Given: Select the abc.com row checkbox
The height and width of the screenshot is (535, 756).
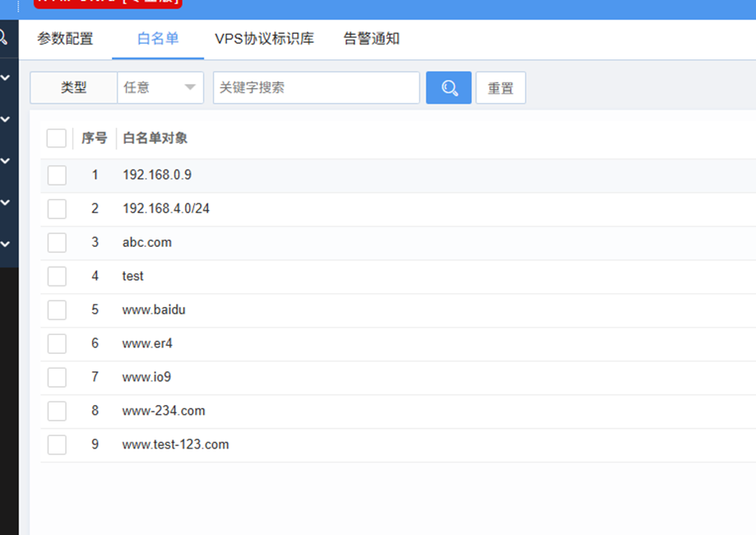Looking at the screenshot, I should pyautogui.click(x=57, y=243).
